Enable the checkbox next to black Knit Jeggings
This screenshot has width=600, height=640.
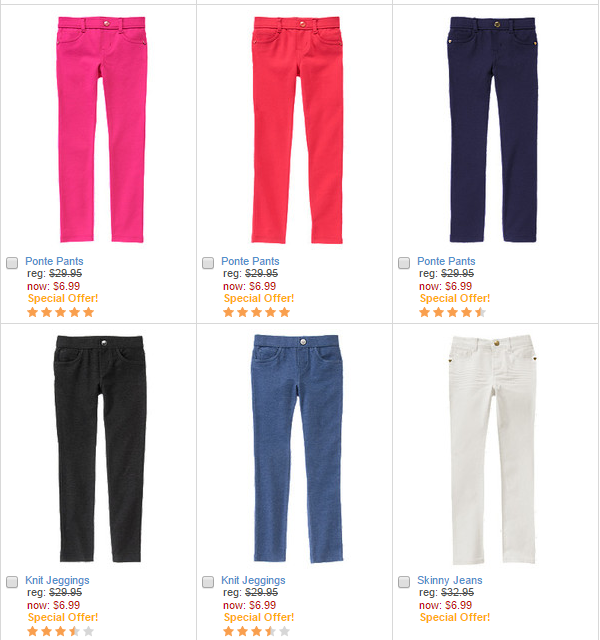(12, 582)
